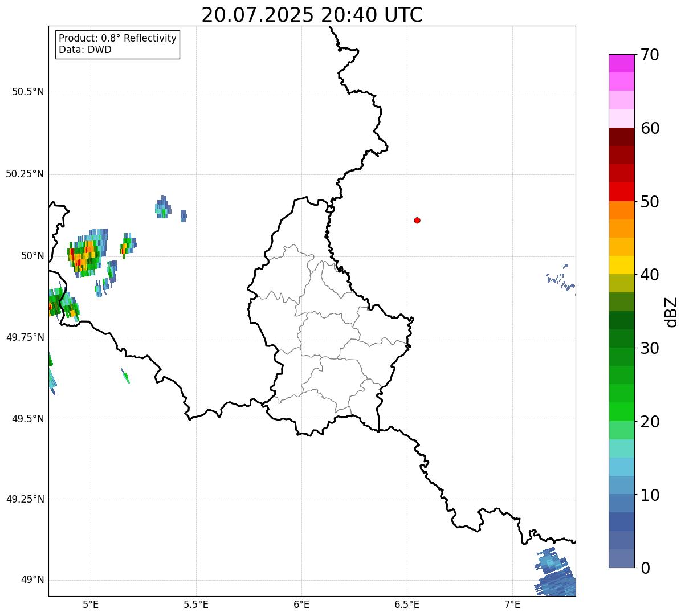Click the "Data: DWD" legend line
The height and width of the screenshot is (616, 685).
tap(85, 50)
